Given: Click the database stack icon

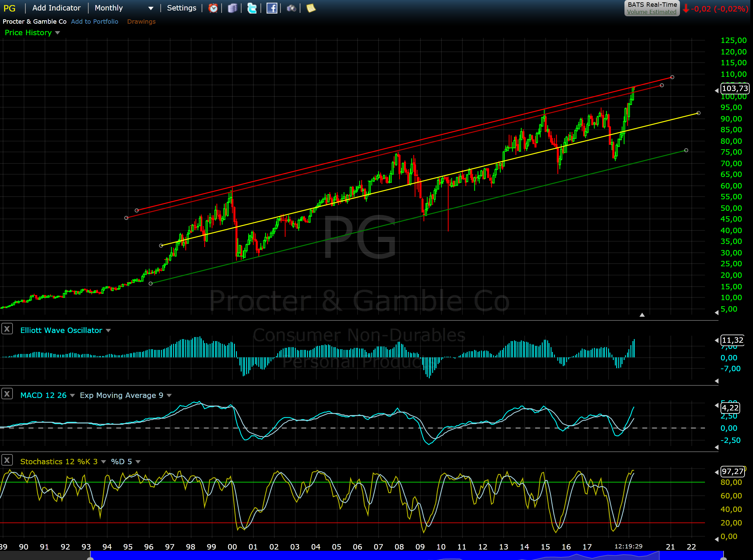Looking at the screenshot, I should pyautogui.click(x=232, y=8).
